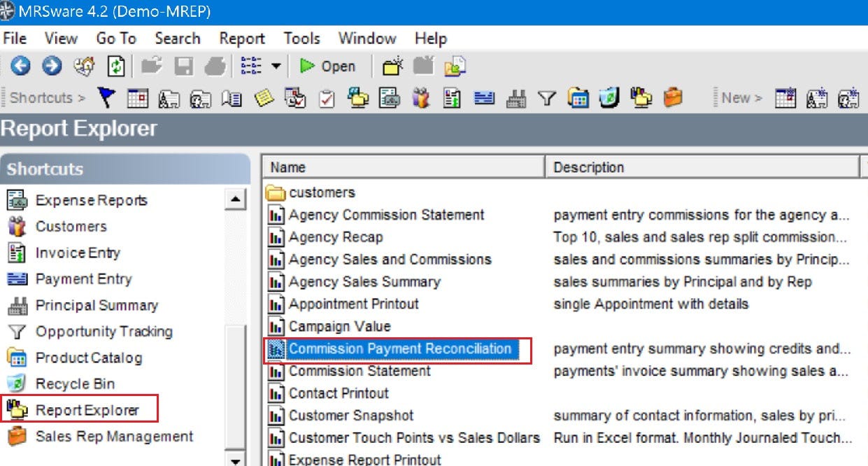Click the Expense Reports icon in the Shortcuts toolbar

tap(390, 98)
